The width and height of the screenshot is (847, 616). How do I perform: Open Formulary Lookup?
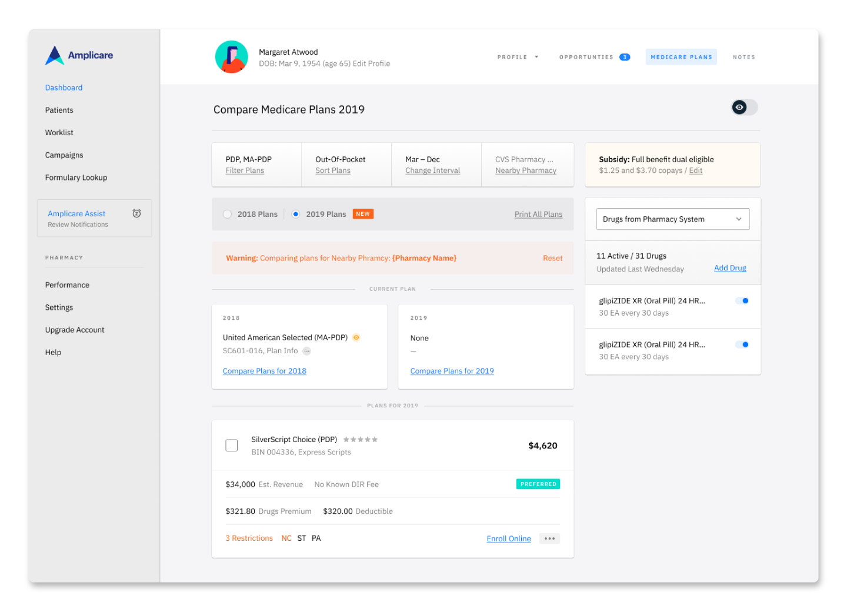(76, 178)
